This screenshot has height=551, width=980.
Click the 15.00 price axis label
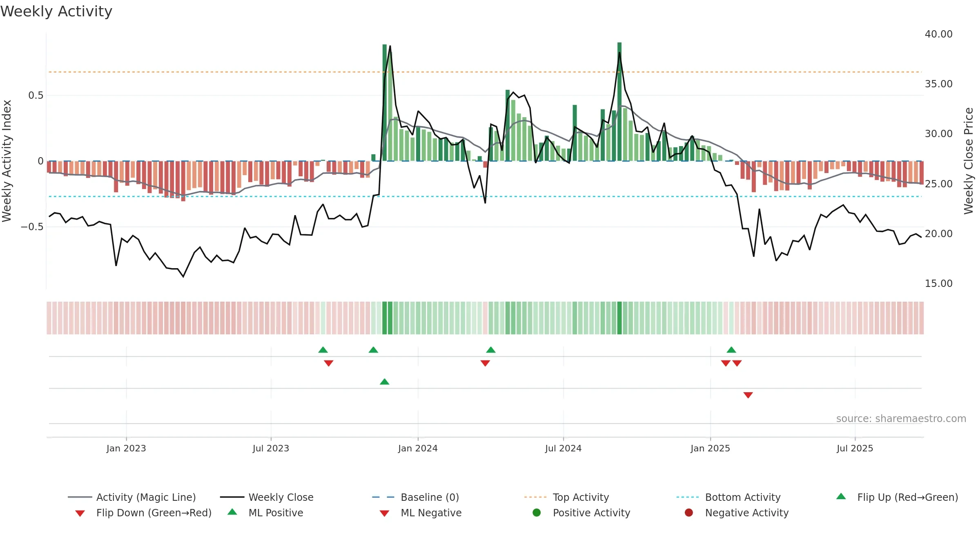point(939,284)
